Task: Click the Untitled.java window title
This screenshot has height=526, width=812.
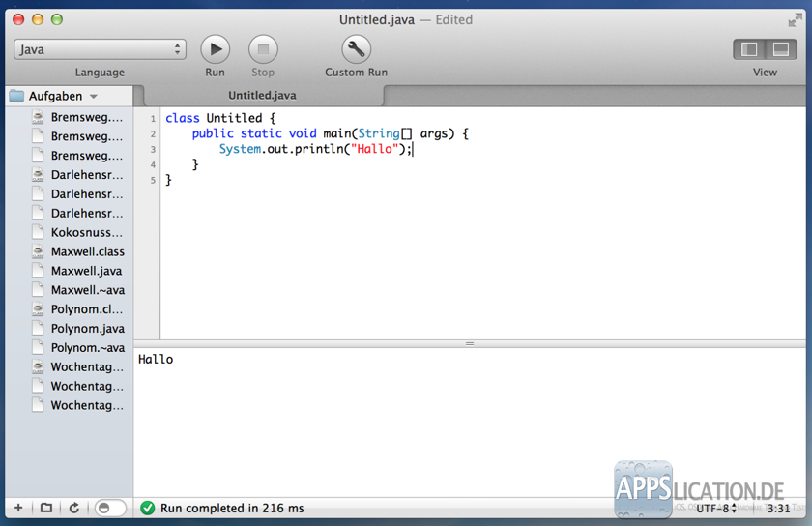Action: [x=377, y=20]
